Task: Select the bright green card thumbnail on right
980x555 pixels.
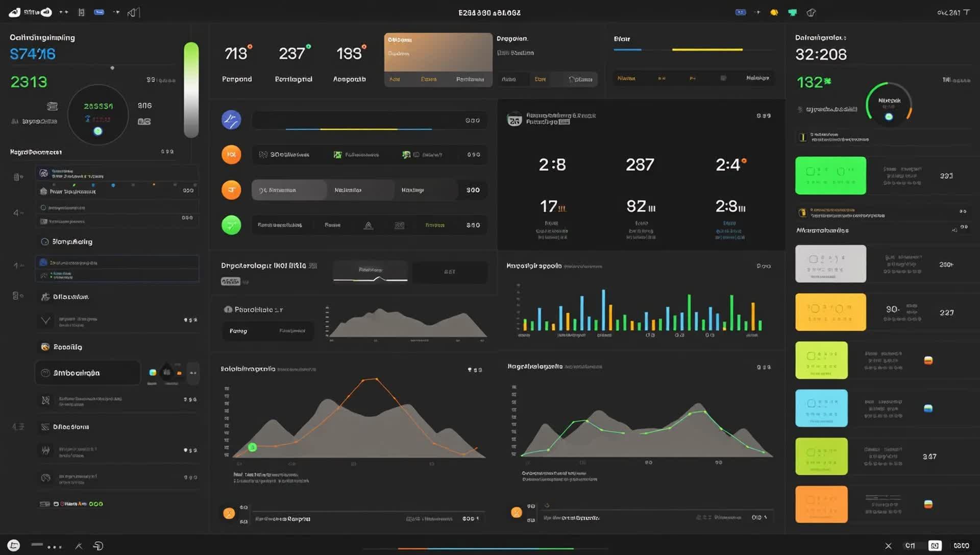Action: pyautogui.click(x=830, y=176)
